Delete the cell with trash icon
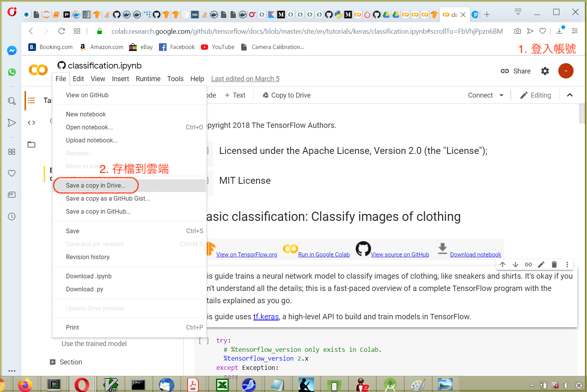Viewport: 587px width, 392px height. tap(554, 265)
